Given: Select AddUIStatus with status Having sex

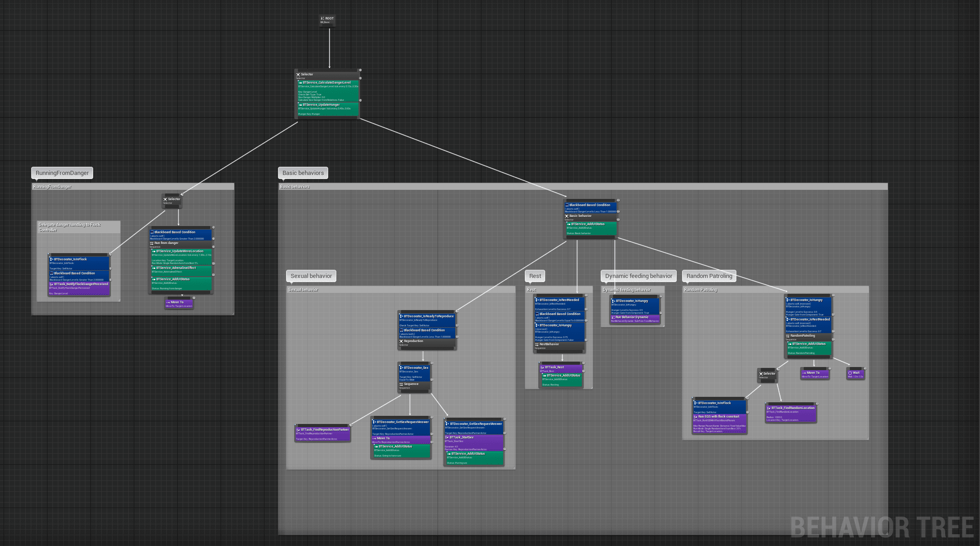Looking at the screenshot, I should [475, 458].
